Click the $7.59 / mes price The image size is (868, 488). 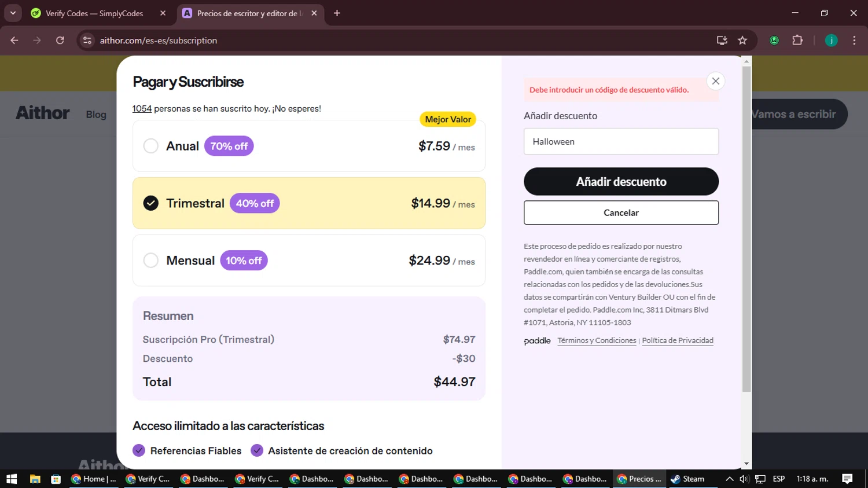[447, 146]
